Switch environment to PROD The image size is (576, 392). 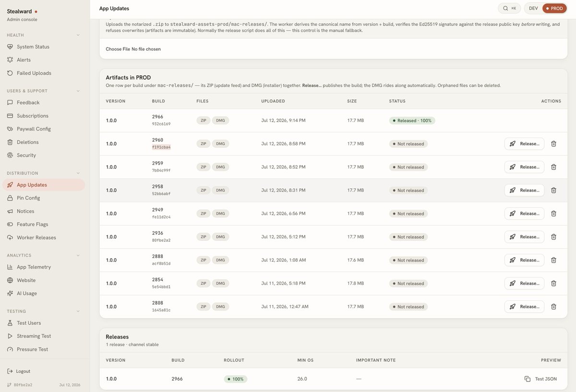(x=554, y=8)
